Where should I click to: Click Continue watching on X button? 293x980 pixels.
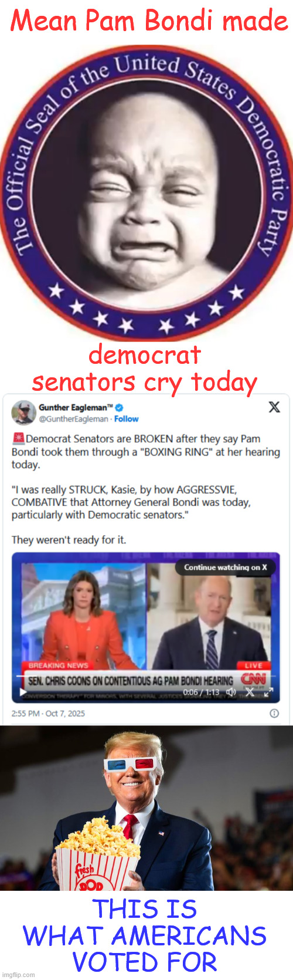point(225,567)
